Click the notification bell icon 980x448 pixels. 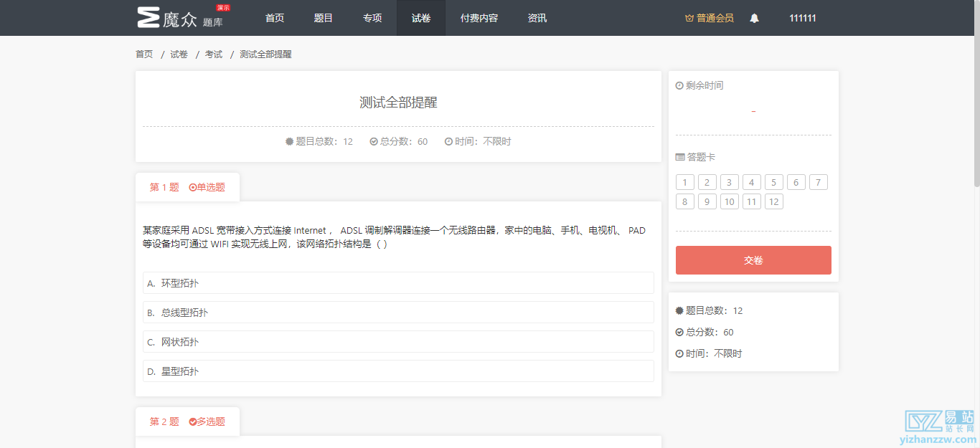pyautogui.click(x=754, y=18)
